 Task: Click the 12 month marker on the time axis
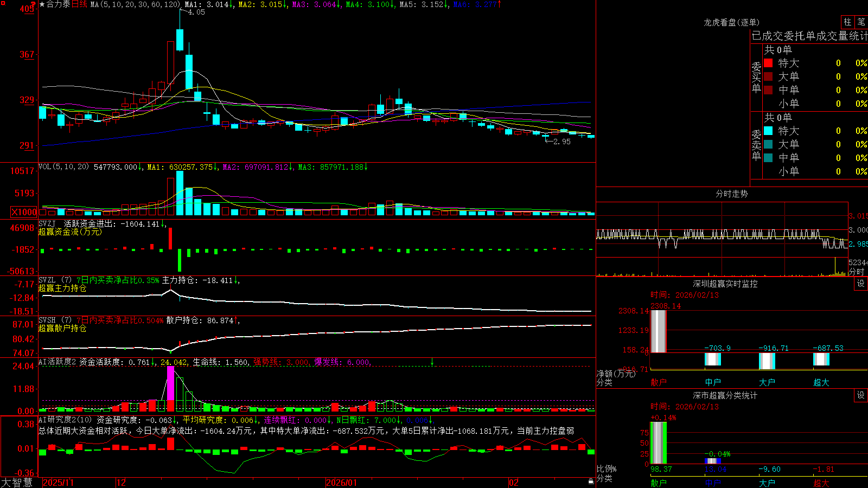tap(121, 483)
